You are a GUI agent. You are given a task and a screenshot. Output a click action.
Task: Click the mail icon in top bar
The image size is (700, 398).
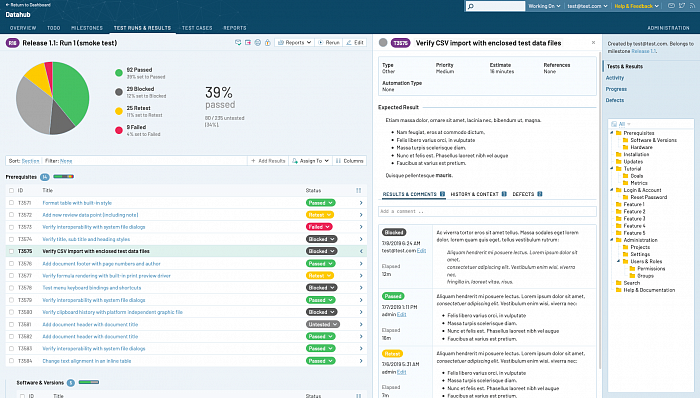click(x=671, y=6)
